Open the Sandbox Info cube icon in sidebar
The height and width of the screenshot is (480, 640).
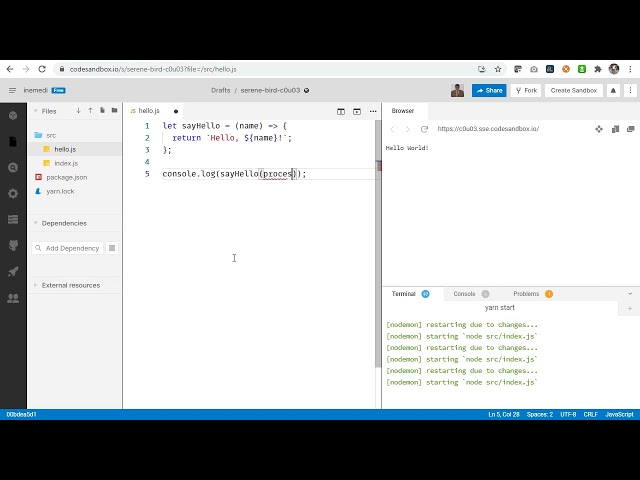click(x=13, y=116)
